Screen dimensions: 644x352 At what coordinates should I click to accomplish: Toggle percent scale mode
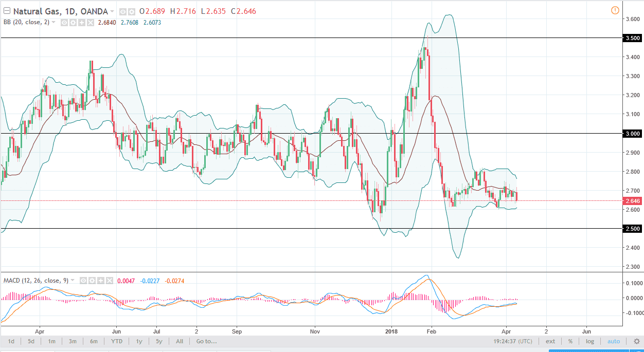tap(570, 341)
